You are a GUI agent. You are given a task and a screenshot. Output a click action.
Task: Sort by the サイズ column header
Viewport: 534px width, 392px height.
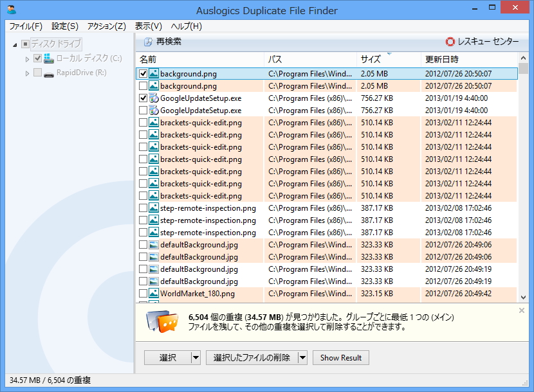point(389,60)
